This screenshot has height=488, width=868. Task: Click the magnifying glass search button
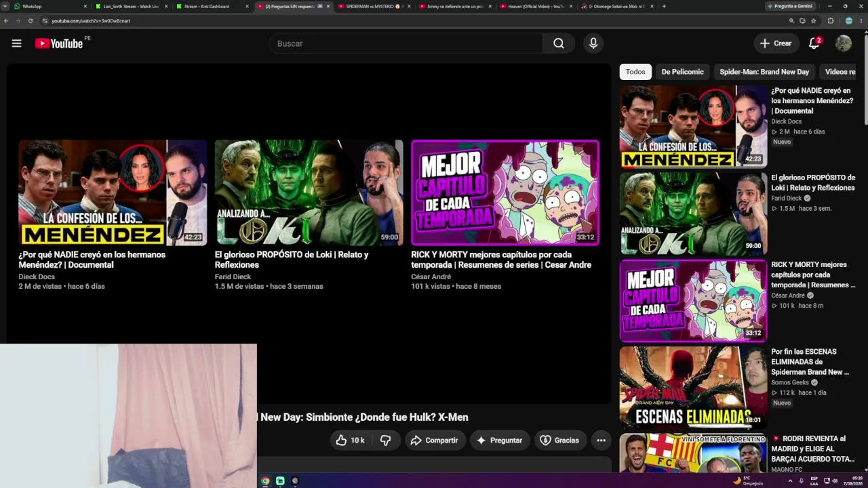[559, 43]
